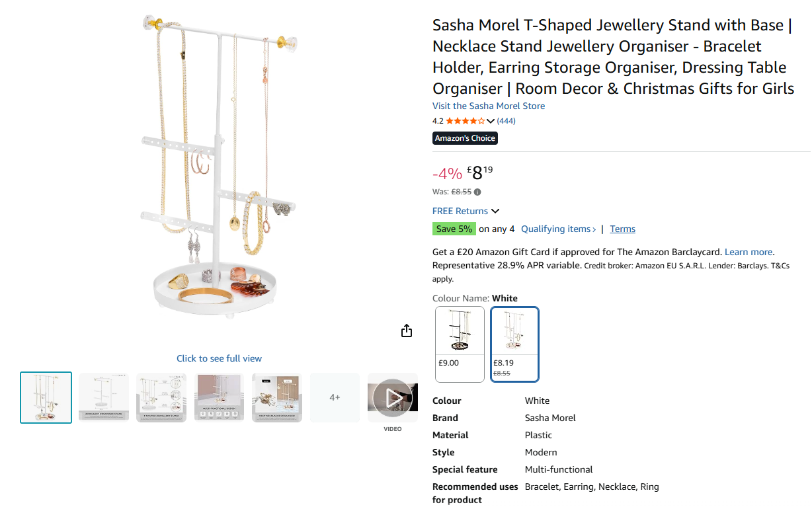The image size is (812, 507).
Task: Play the product video thumbnail
Action: [x=393, y=398]
